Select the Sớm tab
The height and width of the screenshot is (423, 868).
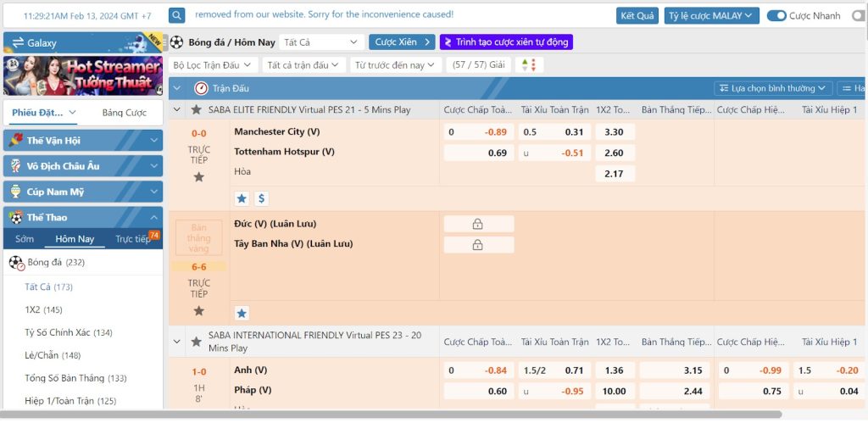(25, 239)
